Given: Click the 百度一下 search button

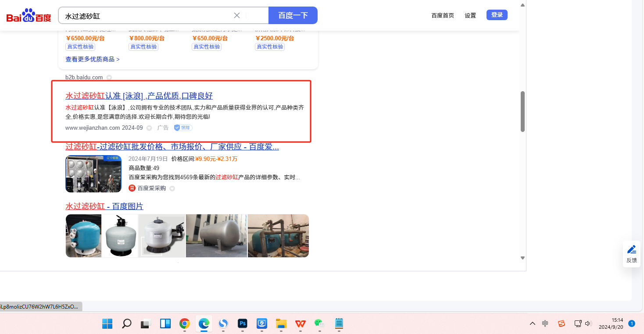Looking at the screenshot, I should pos(293,16).
